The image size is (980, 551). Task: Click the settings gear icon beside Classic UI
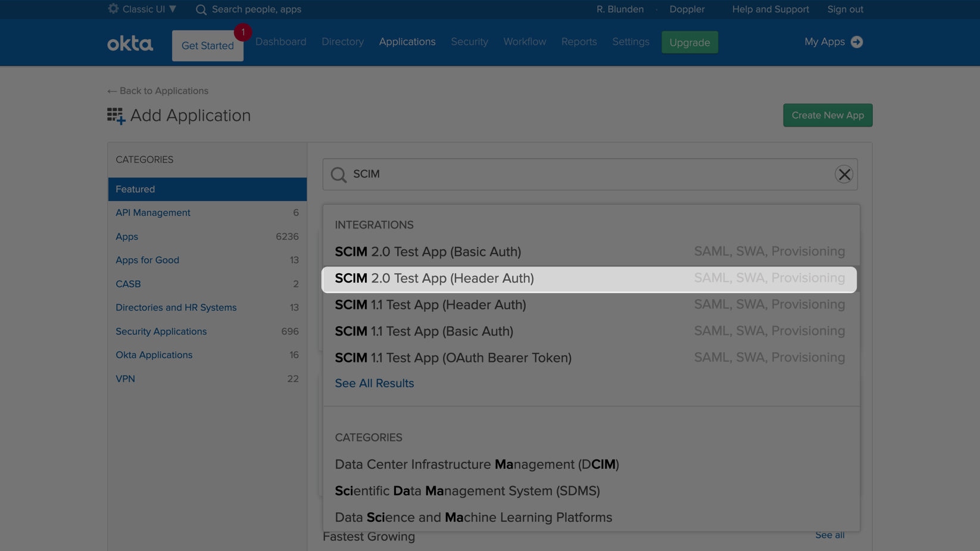pos(113,9)
